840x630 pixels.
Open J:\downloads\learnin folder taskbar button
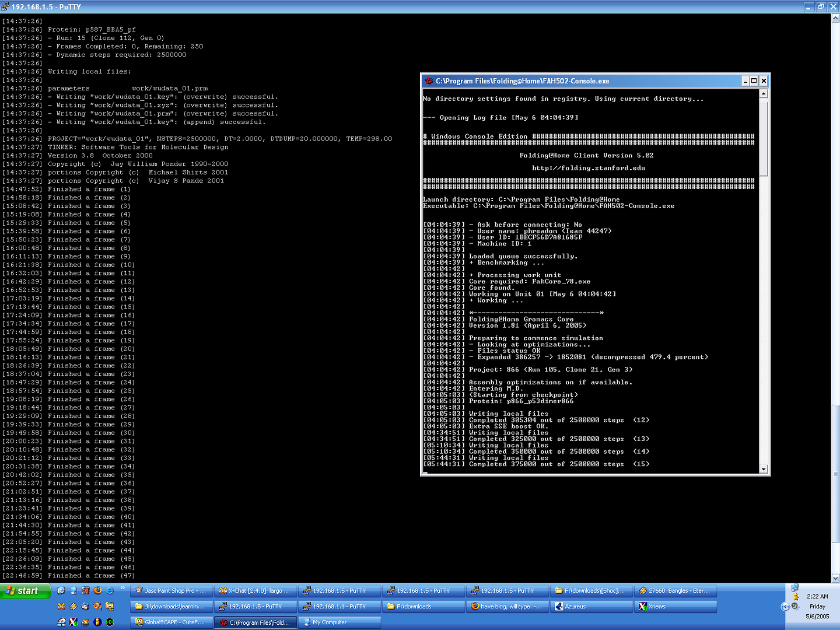[171, 607]
